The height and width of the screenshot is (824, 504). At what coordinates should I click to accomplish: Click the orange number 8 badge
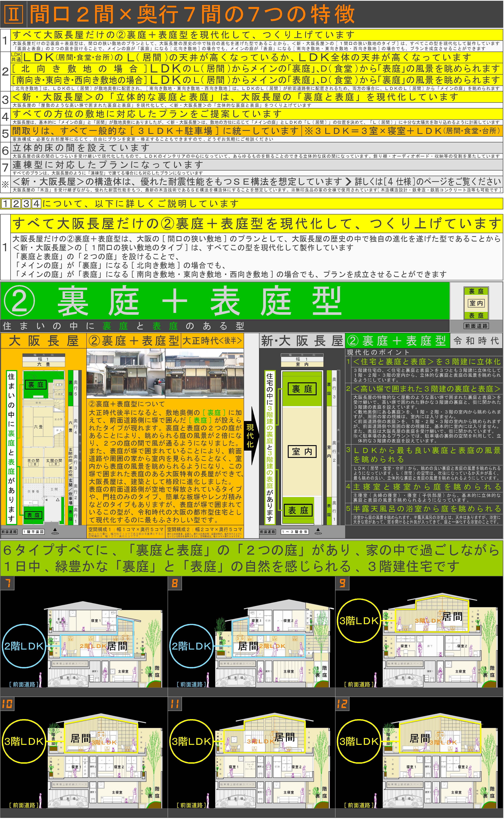(175, 584)
